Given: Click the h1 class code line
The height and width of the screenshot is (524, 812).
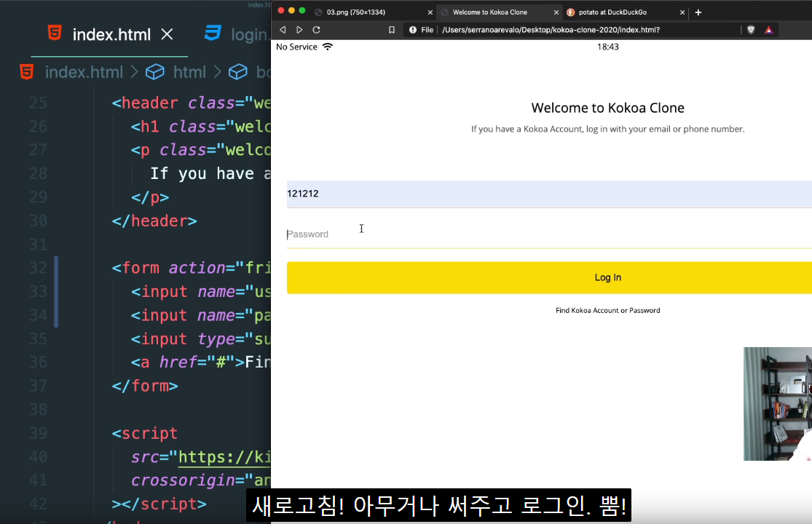Looking at the screenshot, I should click(200, 126).
